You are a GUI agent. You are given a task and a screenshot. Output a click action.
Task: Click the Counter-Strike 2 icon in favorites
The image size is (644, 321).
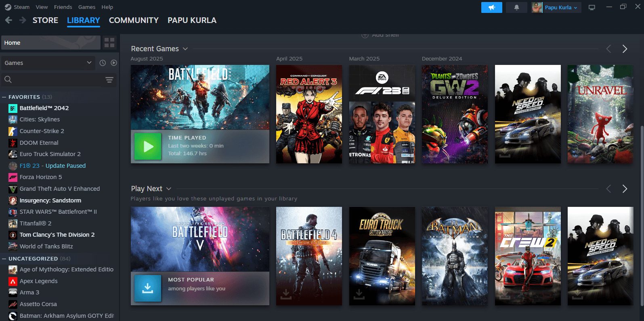pyautogui.click(x=13, y=131)
